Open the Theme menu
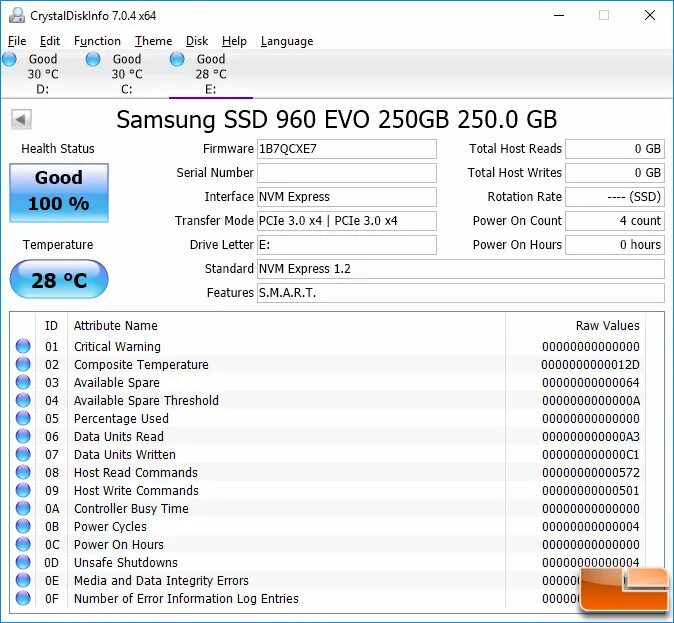Viewport: 674px width, 623px height. tap(153, 41)
